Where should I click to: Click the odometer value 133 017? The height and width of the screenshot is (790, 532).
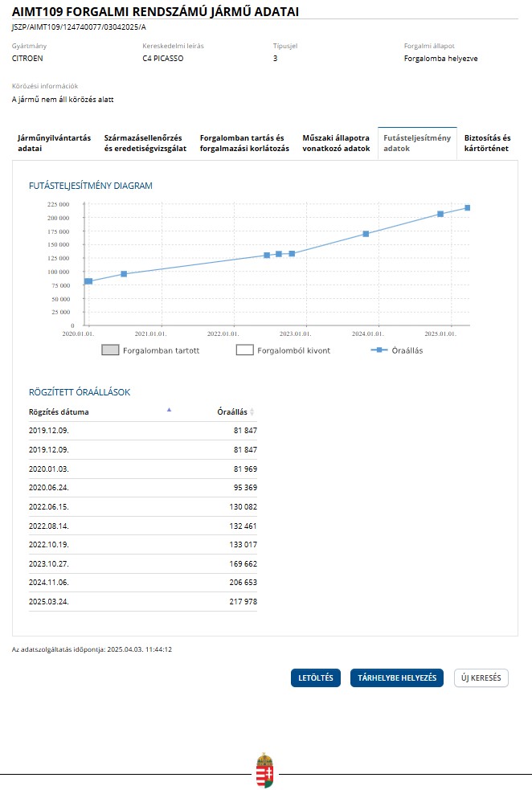tap(243, 544)
